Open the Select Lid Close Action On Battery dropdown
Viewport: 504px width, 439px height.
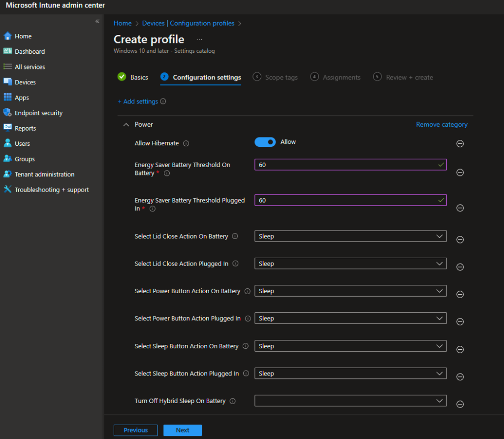(x=350, y=236)
